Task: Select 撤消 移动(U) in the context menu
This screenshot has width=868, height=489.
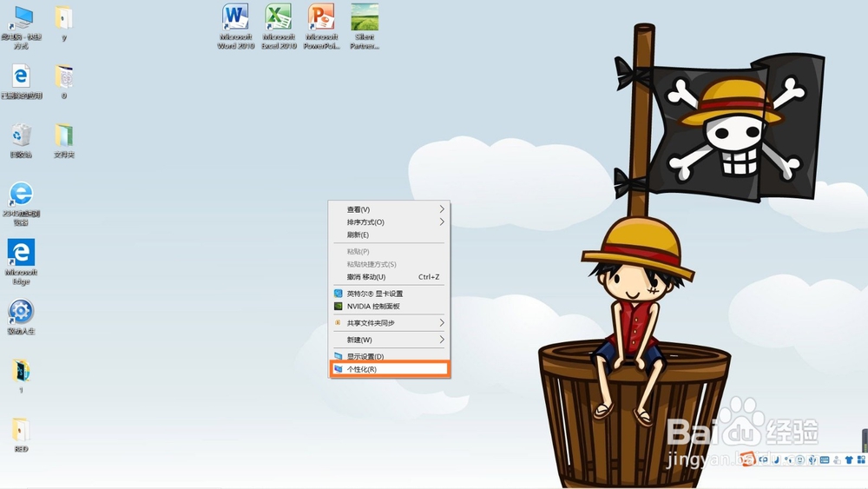Action: 389,277
